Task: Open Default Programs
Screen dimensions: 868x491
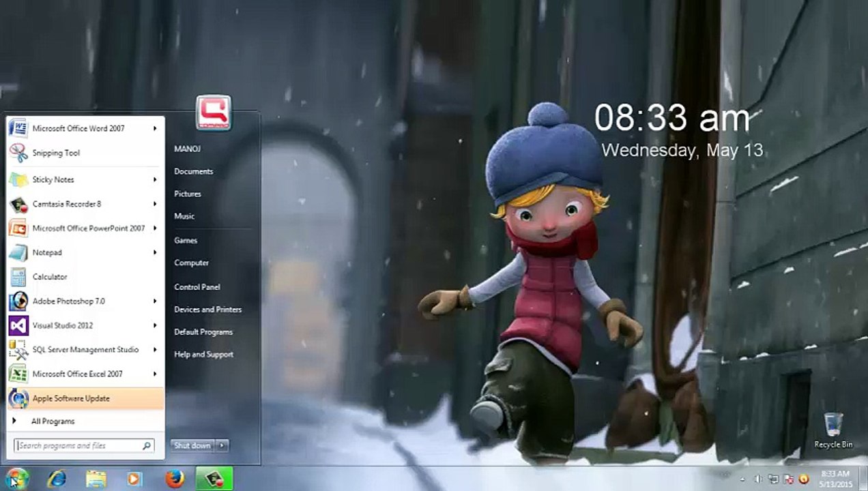Action: (x=203, y=332)
